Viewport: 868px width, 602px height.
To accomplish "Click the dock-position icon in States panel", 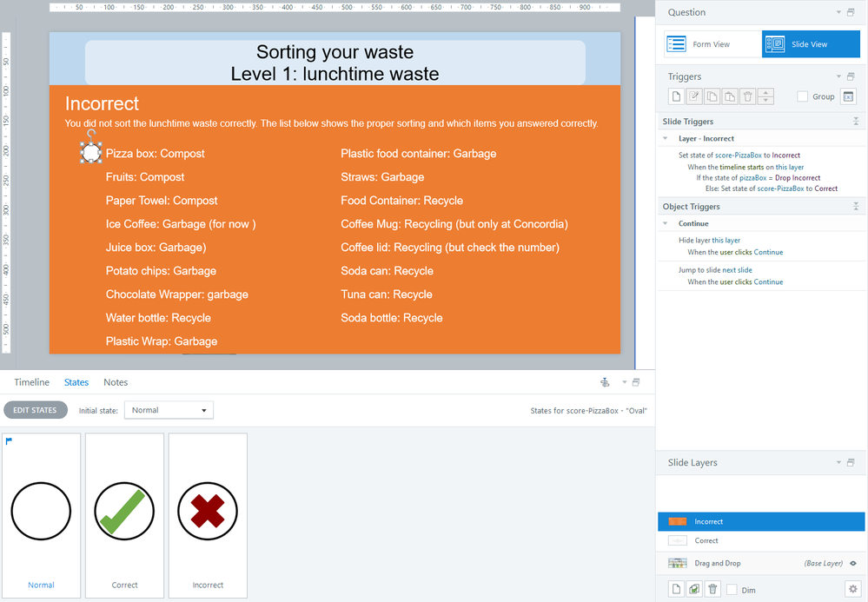I will click(605, 382).
